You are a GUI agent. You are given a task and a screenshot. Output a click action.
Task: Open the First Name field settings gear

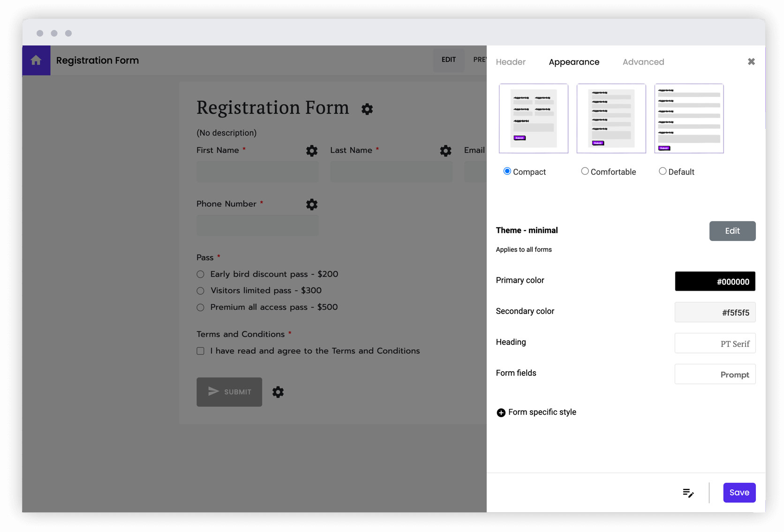pos(312,151)
